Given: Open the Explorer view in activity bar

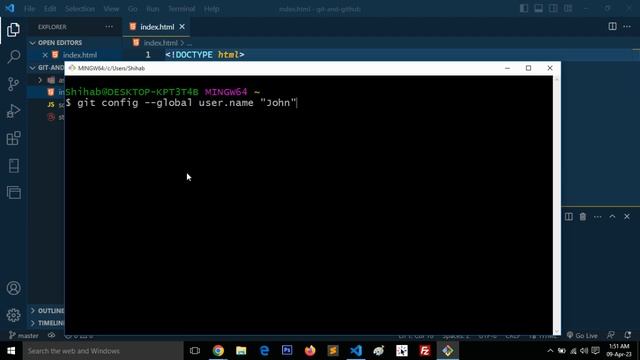Looking at the screenshot, I should tap(13, 30).
